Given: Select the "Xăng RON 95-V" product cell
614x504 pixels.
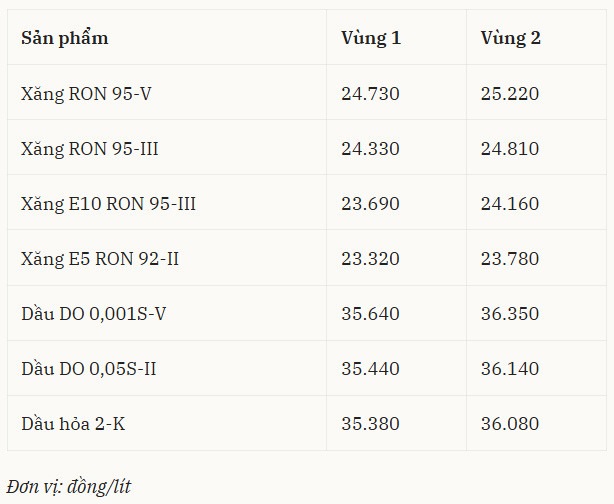Looking at the screenshot, I should pyautogui.click(x=86, y=94).
